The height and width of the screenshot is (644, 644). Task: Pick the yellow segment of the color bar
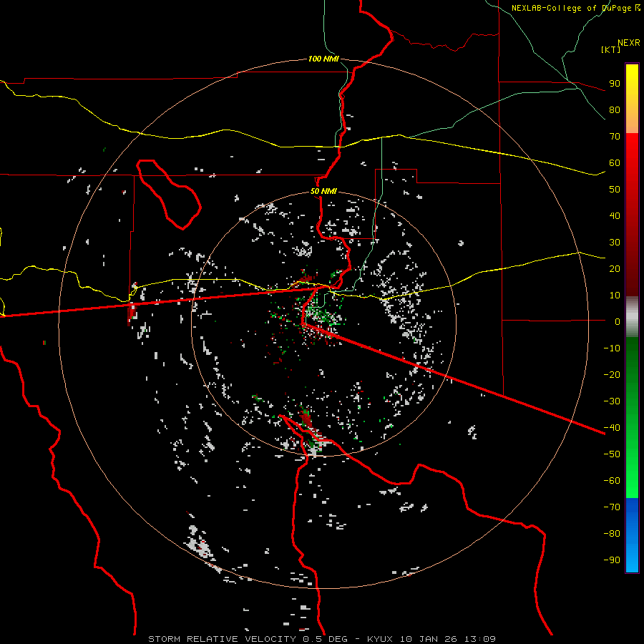pyautogui.click(x=632, y=99)
